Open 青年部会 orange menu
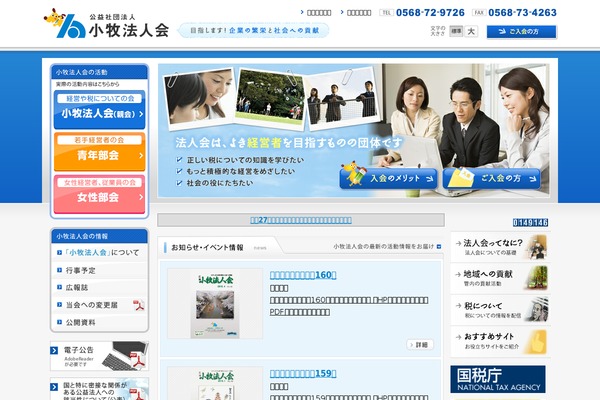 [x=99, y=152]
